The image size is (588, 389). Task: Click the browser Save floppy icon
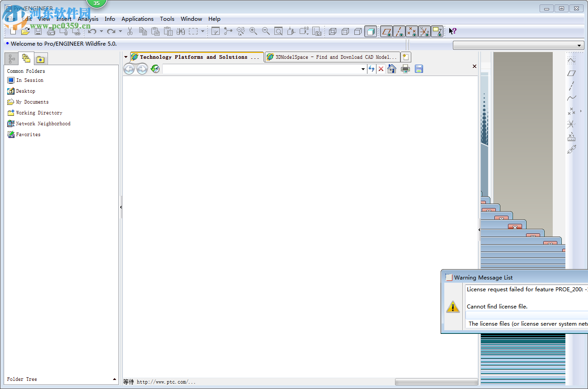coord(419,69)
